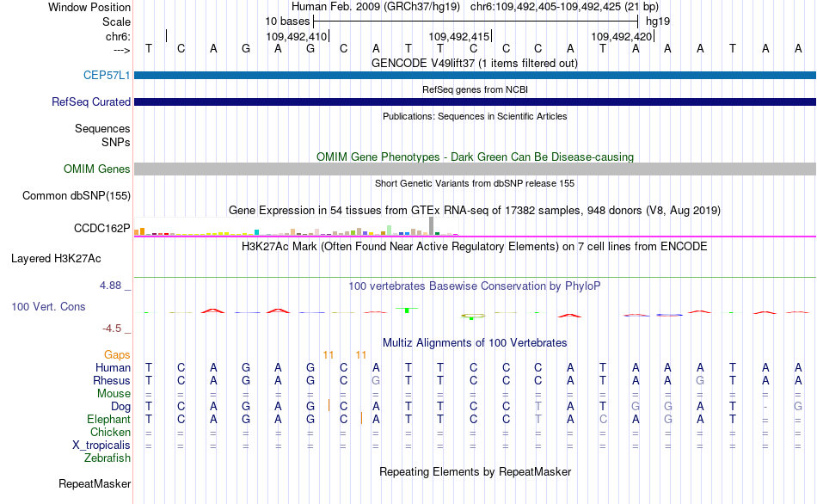Select the Elephant alignment row label
Viewport: 817px width, 504px height.
108,419
